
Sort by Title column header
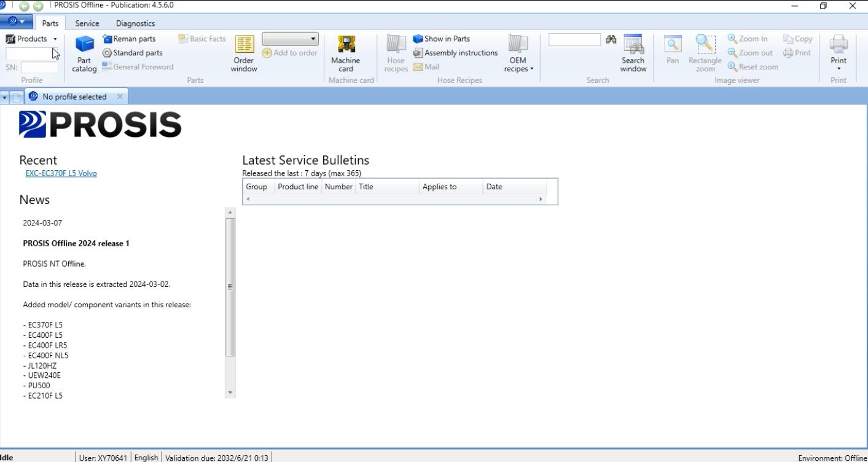click(x=388, y=187)
